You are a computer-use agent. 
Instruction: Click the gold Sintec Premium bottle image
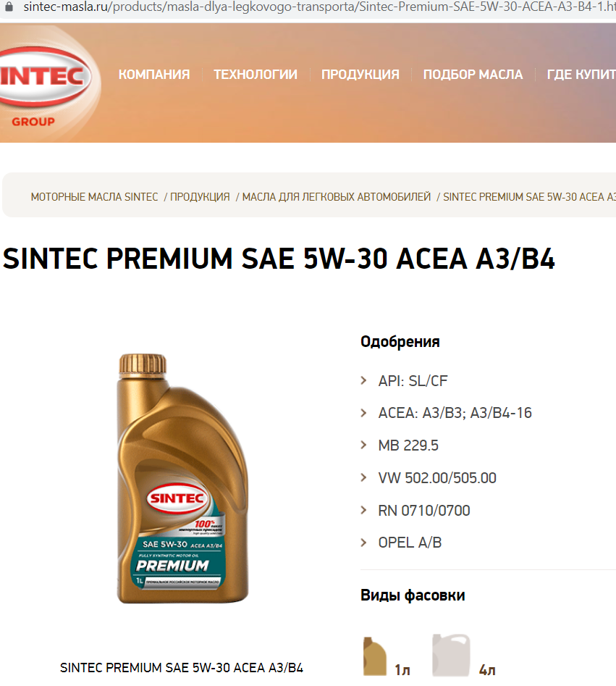pos(182,479)
